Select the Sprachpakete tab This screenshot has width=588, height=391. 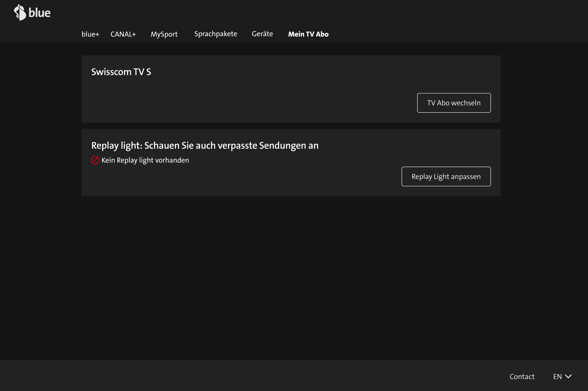pos(216,34)
